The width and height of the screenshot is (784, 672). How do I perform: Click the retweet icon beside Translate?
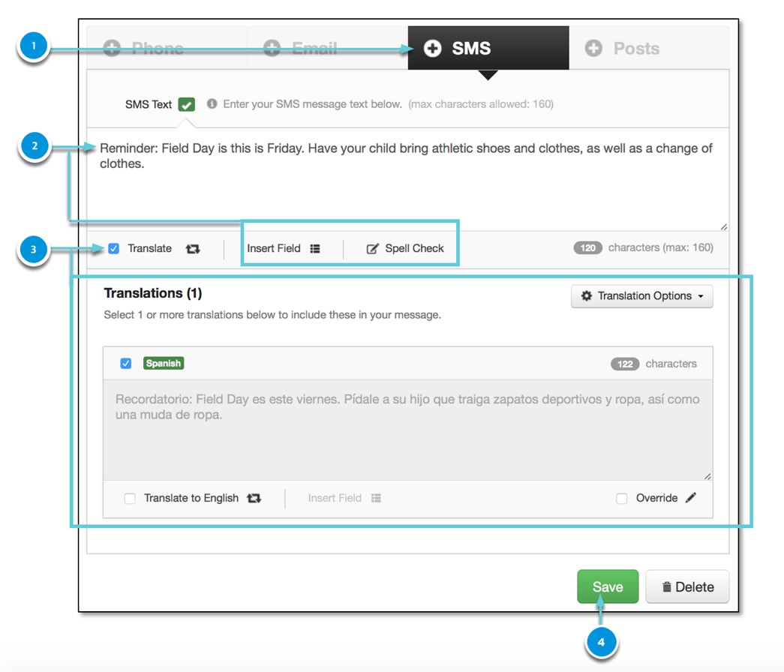point(193,249)
